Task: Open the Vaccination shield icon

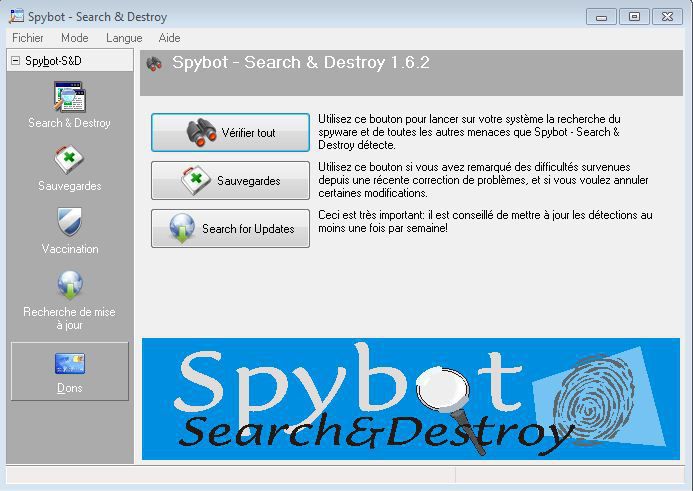Action: point(69,222)
